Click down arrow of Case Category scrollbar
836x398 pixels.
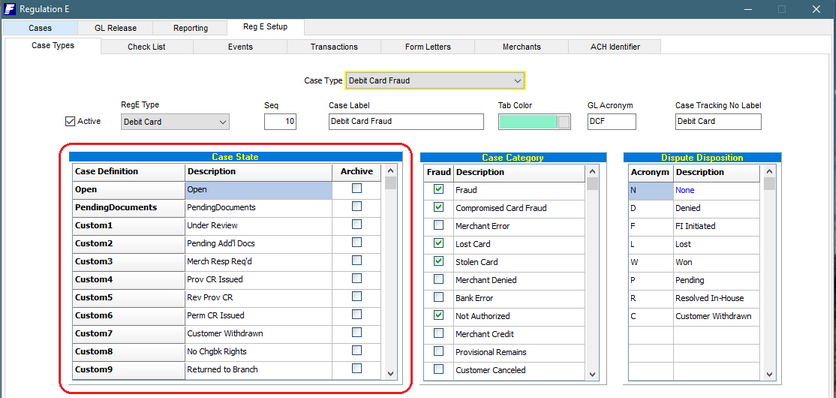point(592,375)
